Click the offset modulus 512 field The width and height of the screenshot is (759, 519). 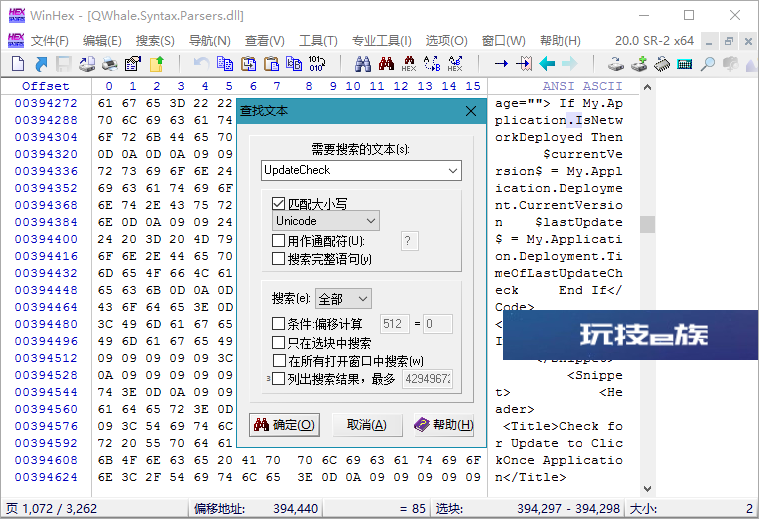tap(395, 323)
